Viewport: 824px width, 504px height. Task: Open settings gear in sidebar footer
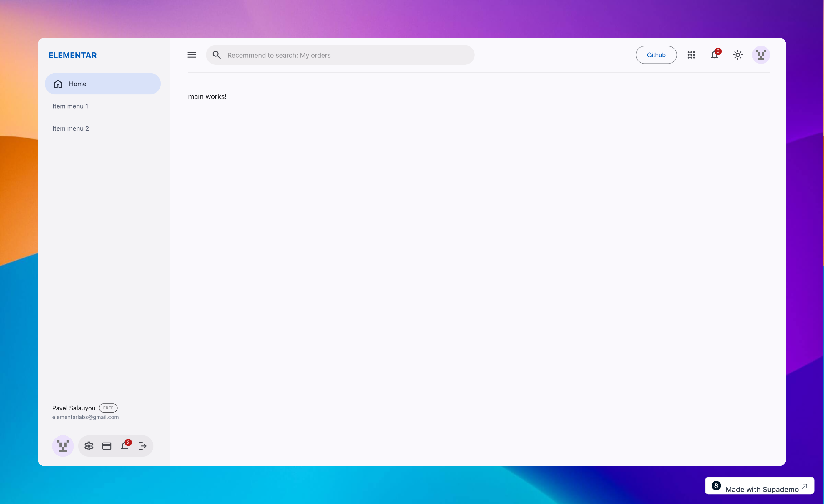pos(89,446)
